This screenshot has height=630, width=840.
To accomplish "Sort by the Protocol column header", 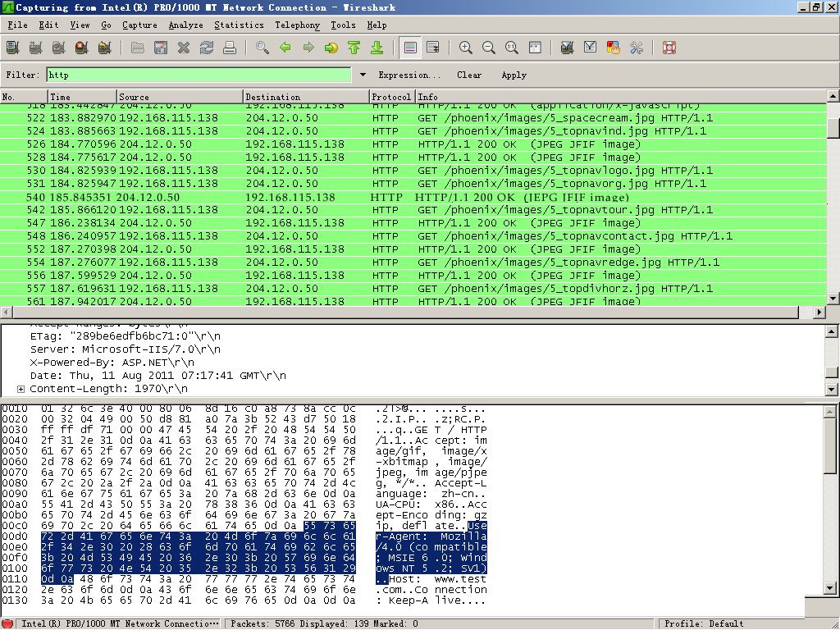I will pos(392,97).
